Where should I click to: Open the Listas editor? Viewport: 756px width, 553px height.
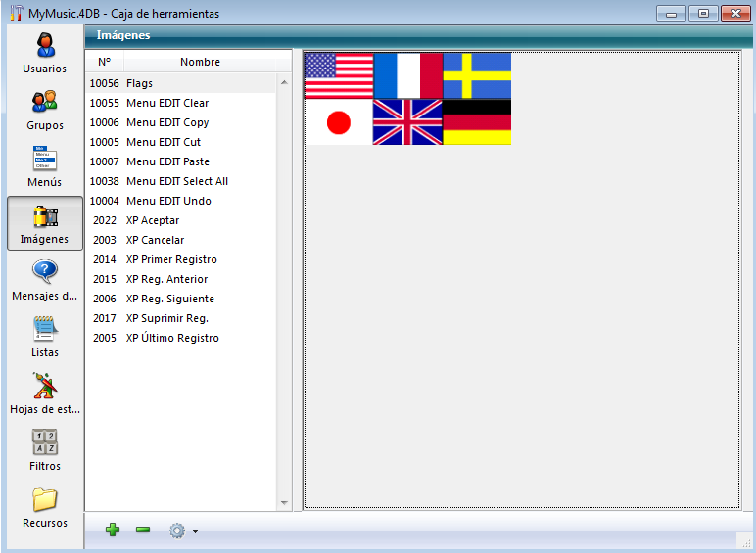(45, 338)
